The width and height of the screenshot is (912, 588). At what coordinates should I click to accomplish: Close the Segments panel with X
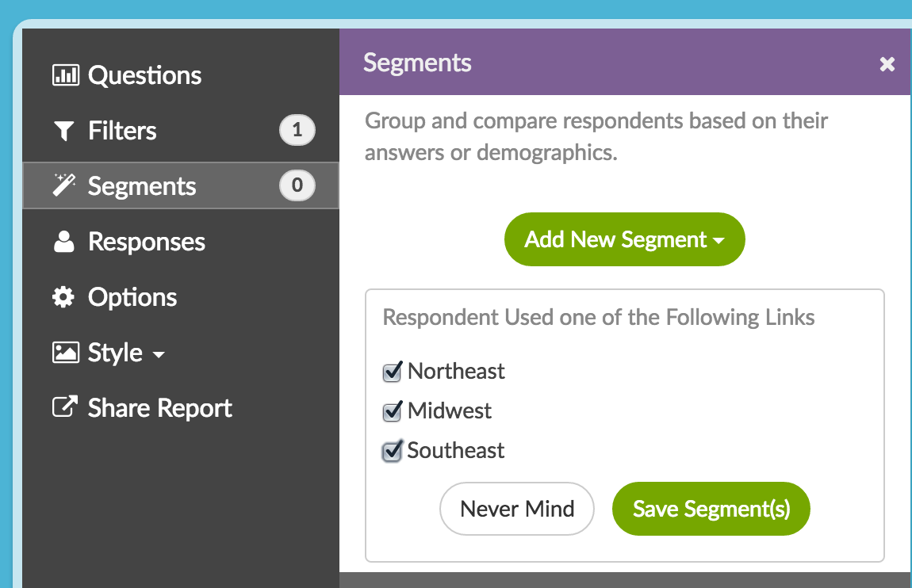[887, 64]
